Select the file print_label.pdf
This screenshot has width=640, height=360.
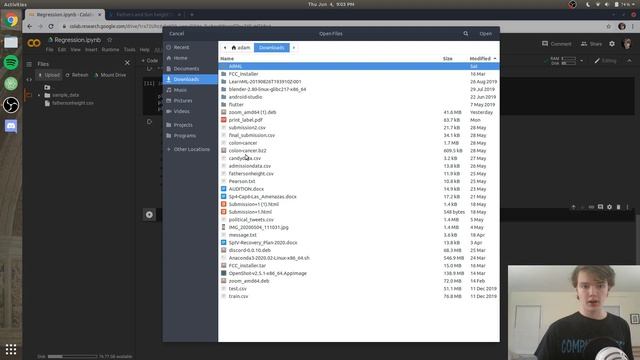[359, 120]
